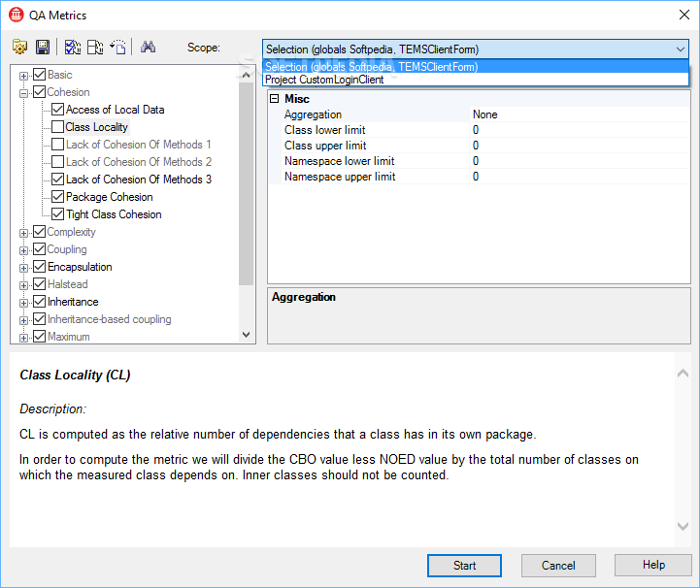Choose Project CustomLoginClient scope option
Screen dimensions: 700x588
click(476, 80)
